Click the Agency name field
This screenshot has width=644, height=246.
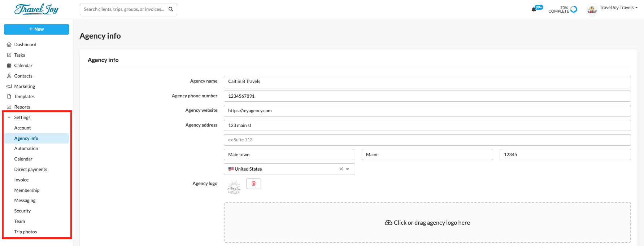[427, 82]
